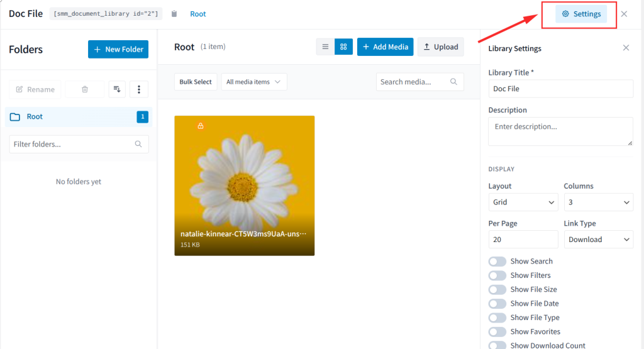Close the Library Settings panel
This screenshot has height=349, width=644.
[x=626, y=48]
